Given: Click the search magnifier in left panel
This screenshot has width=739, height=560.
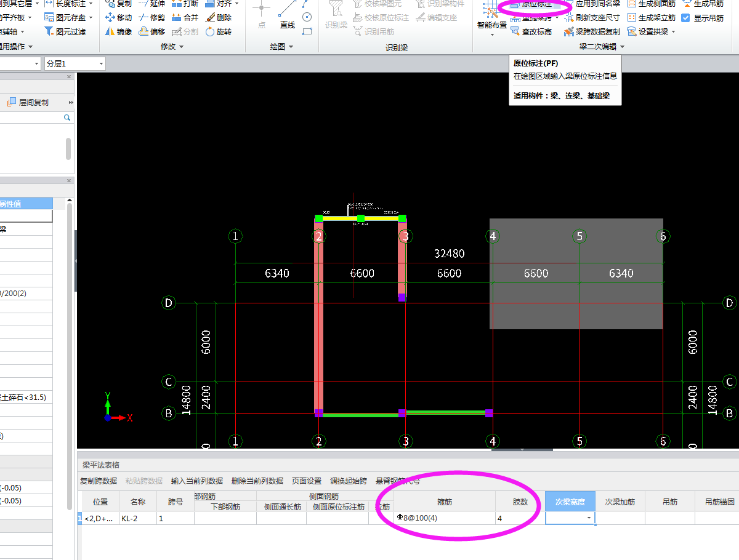Looking at the screenshot, I should pyautogui.click(x=67, y=117).
